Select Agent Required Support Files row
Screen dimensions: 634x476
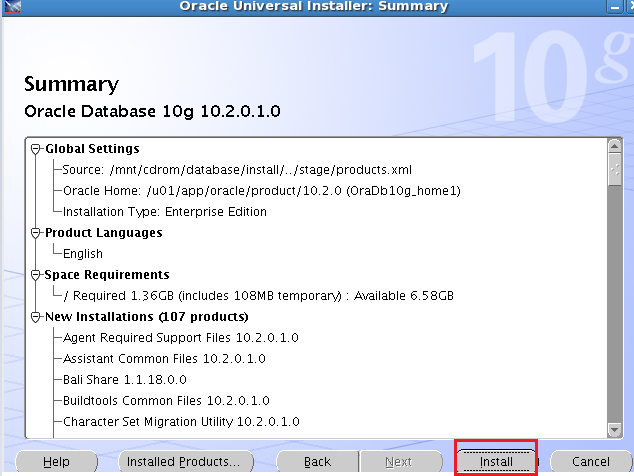point(181,338)
